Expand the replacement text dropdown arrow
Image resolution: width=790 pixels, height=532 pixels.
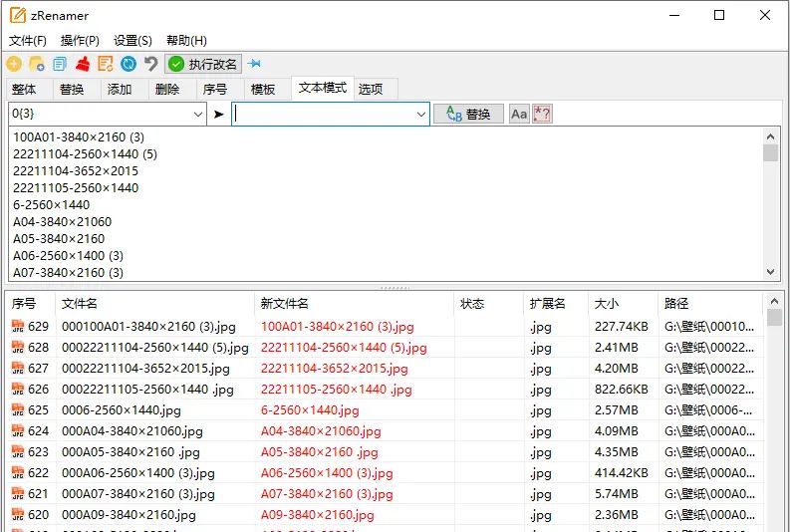[421, 115]
